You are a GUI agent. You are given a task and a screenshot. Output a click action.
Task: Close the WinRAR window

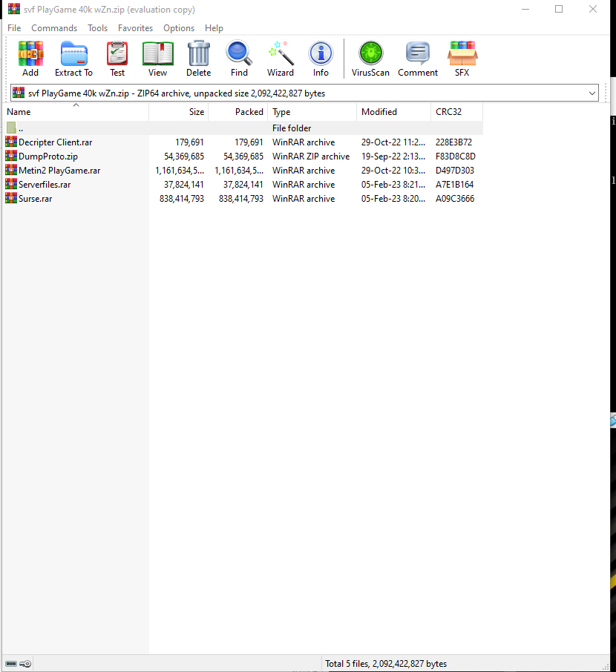[593, 9]
